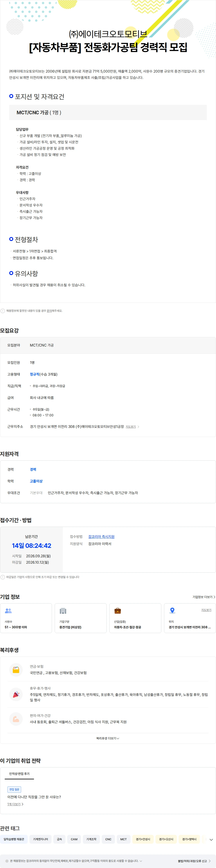
Task: Click the 14일 08:24:42 countdown
Action: 32,545
